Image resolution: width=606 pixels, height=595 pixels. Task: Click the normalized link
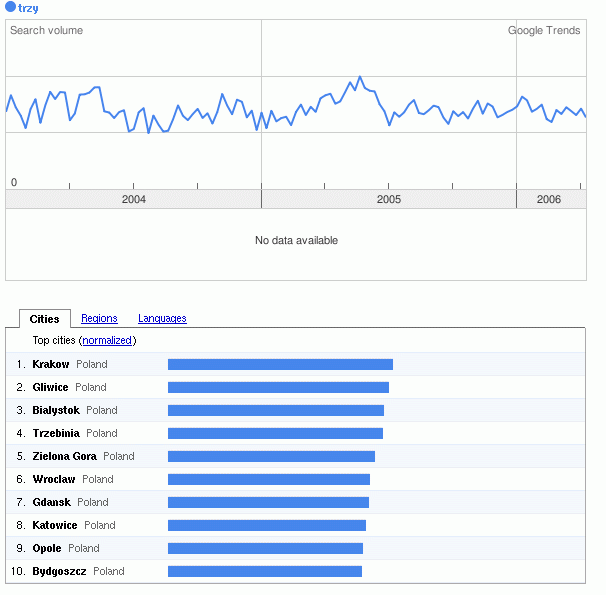click(x=107, y=341)
